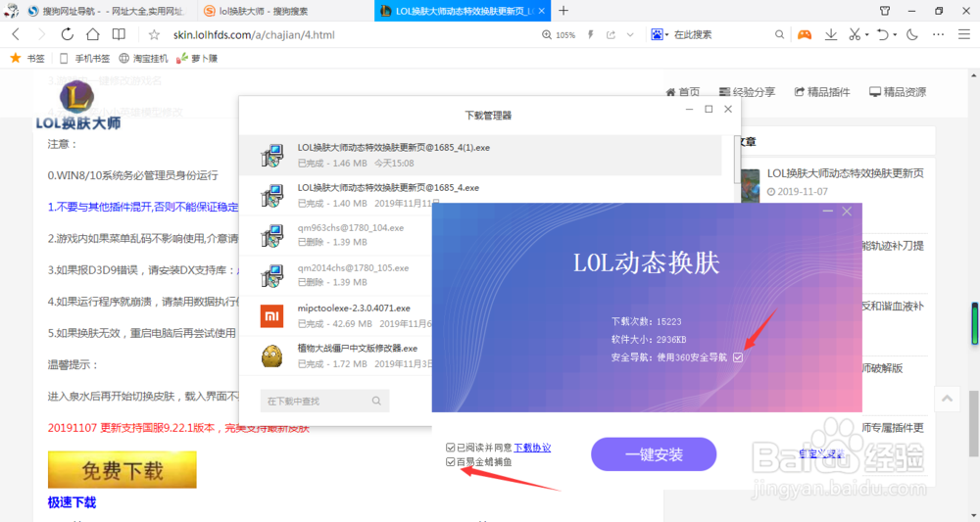Uncheck the 使用360安全导航 checkbox

738,357
